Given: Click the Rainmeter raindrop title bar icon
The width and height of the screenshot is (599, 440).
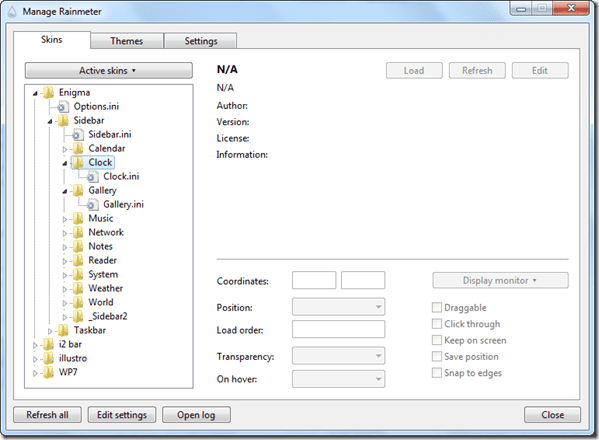Looking at the screenshot, I should point(12,12).
